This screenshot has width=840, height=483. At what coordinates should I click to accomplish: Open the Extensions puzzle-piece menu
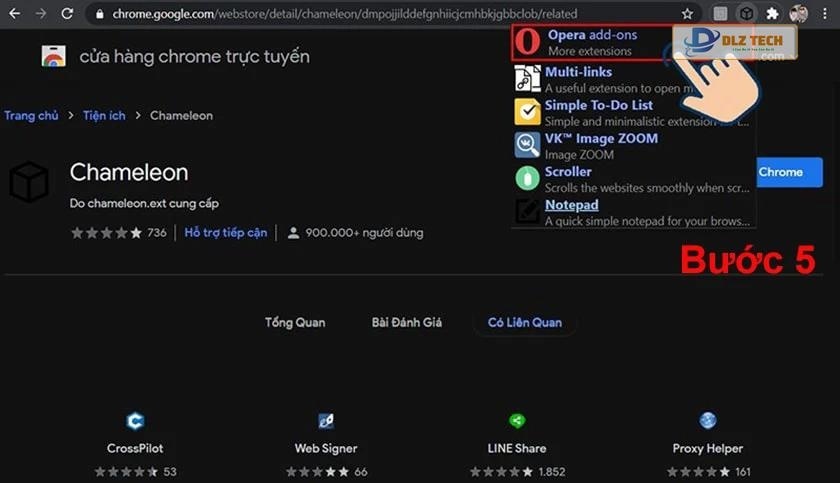[772, 14]
